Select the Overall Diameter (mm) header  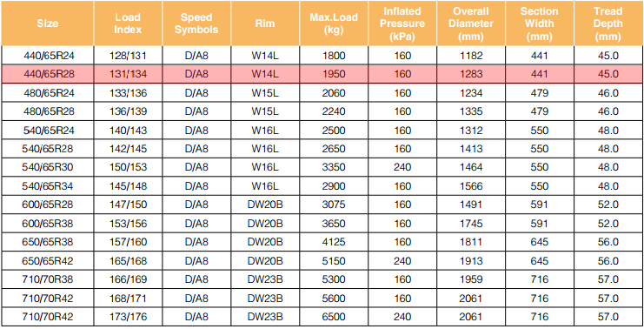471,23
